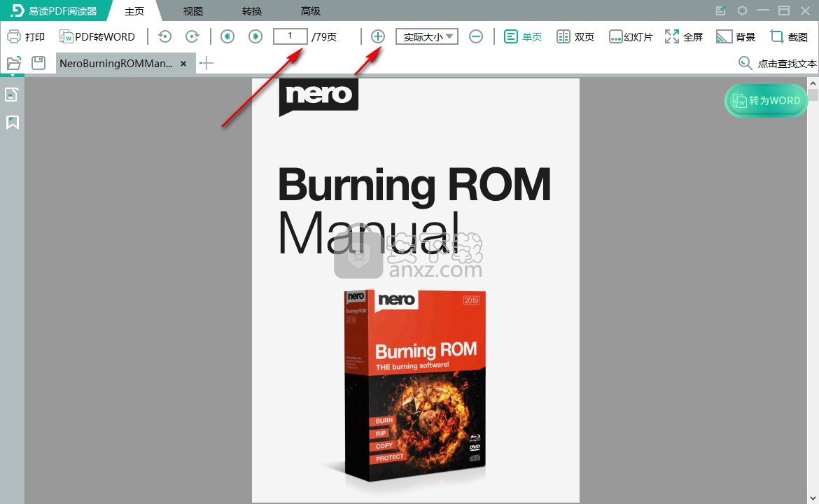Viewport: 819px width, 504px height.
Task: Enable single page (单页) view mode
Action: tap(523, 36)
